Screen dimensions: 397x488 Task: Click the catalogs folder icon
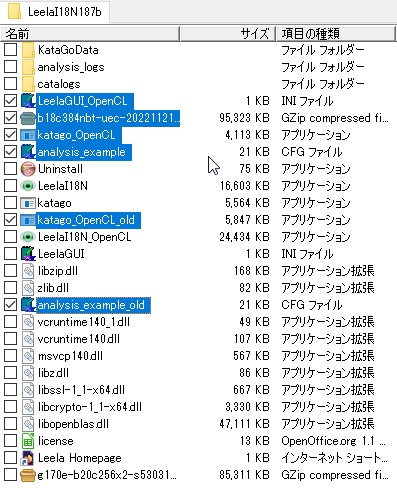tap(28, 84)
